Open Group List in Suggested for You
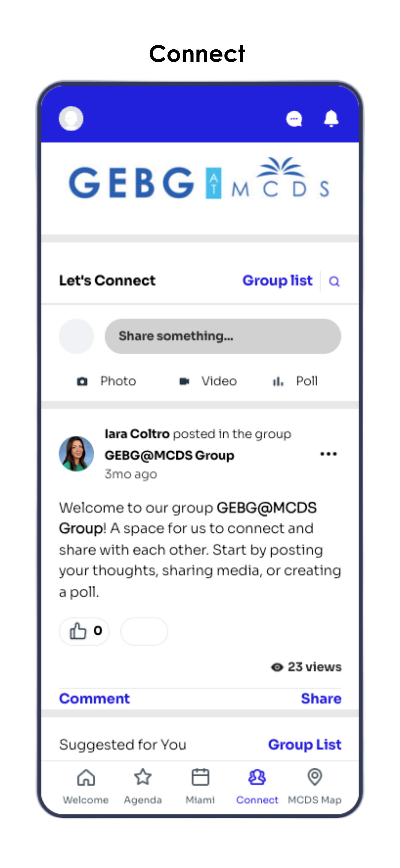This screenshot has width=400, height=868. pos(305,744)
